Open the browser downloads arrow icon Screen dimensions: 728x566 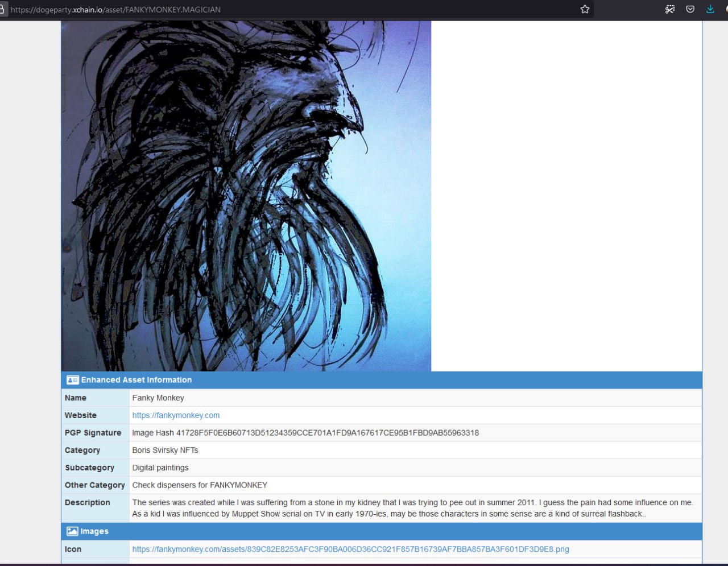click(x=710, y=9)
